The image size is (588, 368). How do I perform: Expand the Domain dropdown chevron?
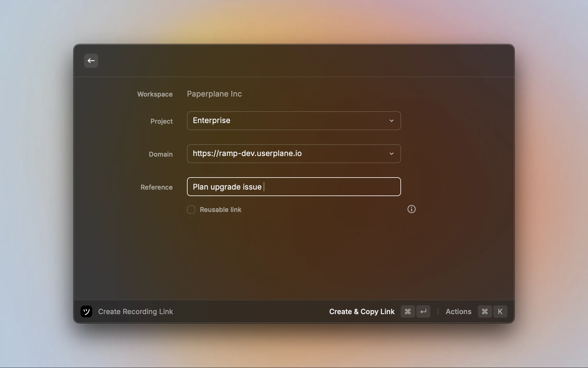(391, 154)
